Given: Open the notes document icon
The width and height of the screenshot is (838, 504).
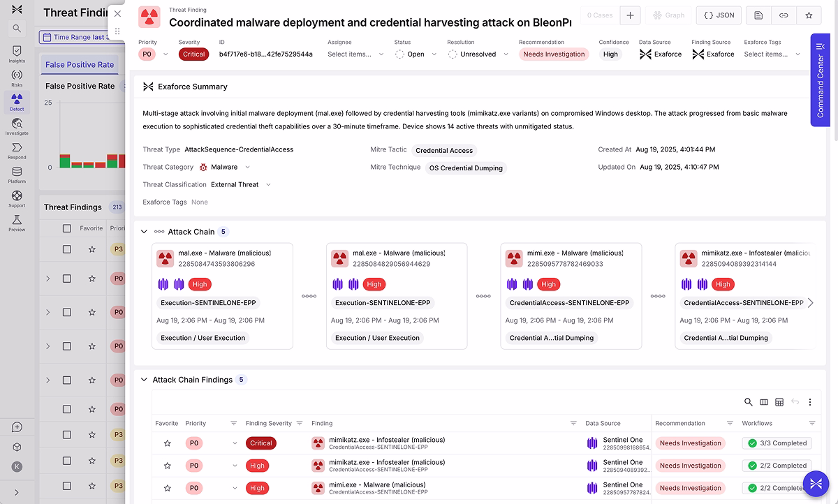Looking at the screenshot, I should pyautogui.click(x=758, y=15).
